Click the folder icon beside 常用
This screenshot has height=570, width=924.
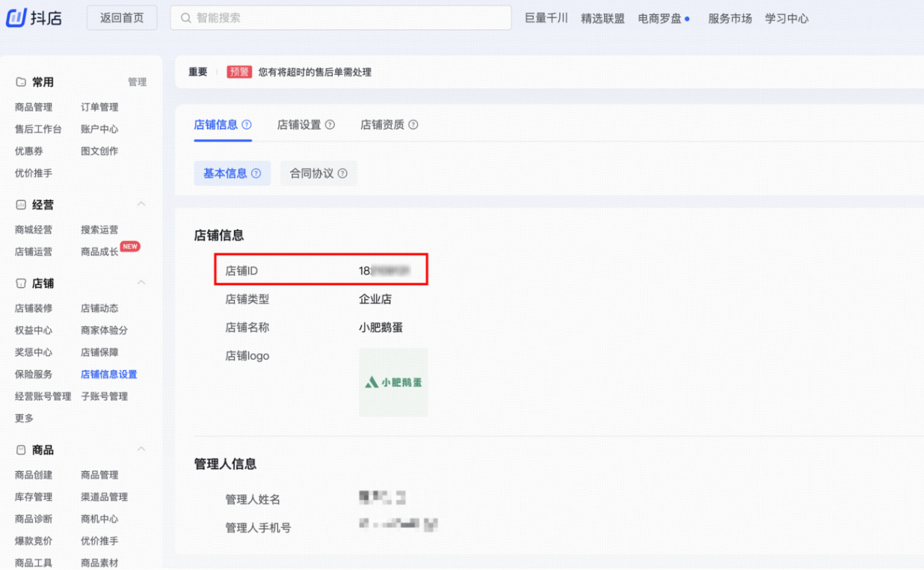(20, 81)
